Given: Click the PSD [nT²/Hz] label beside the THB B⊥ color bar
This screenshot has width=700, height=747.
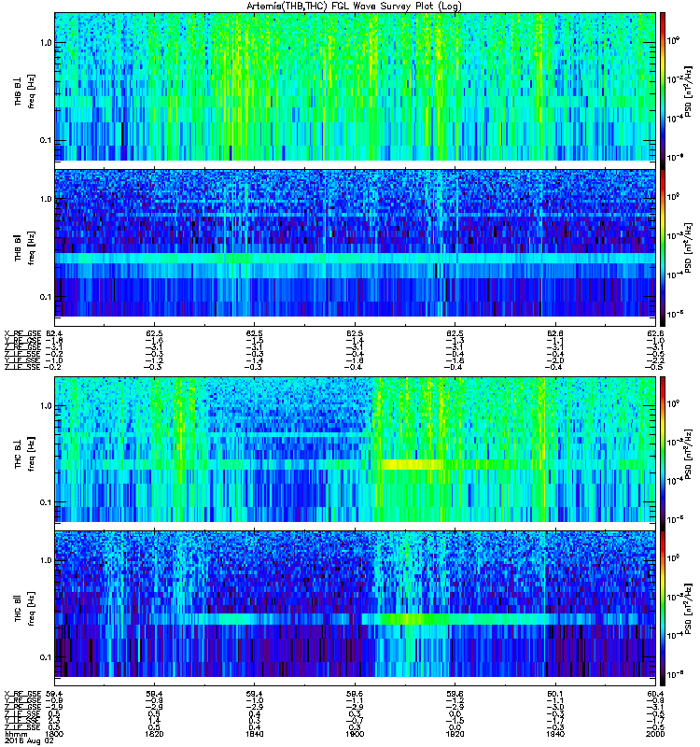Looking at the screenshot, I should coord(689,91).
